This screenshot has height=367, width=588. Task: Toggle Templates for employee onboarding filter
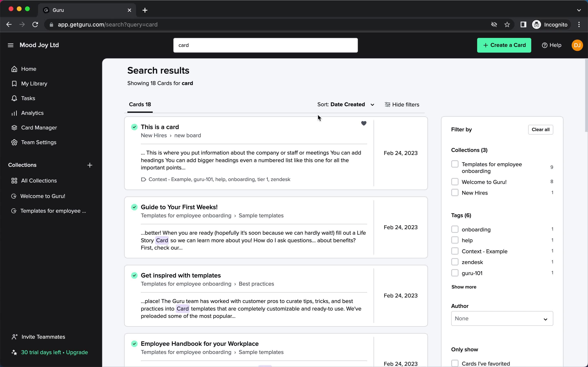pos(455,164)
